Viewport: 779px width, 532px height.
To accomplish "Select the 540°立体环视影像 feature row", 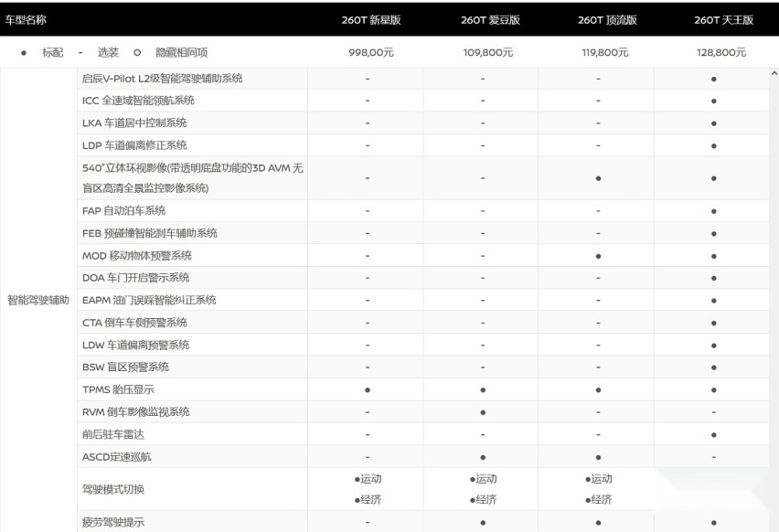I will 423,178.
